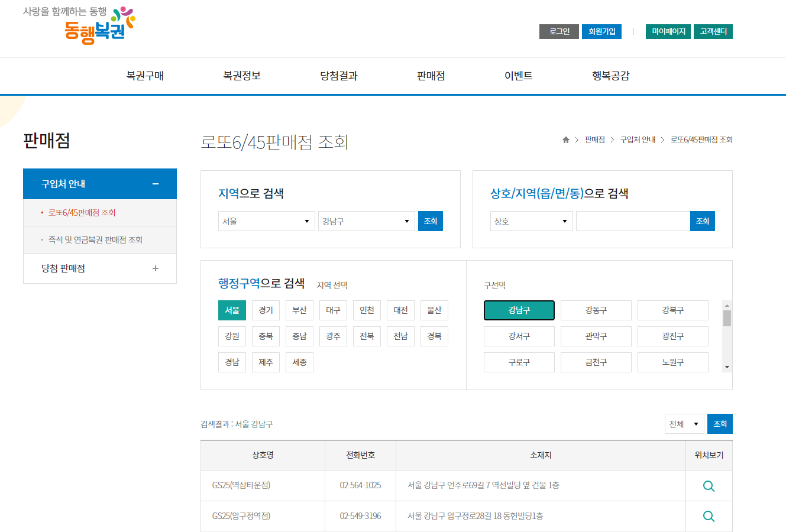Select the 인천 region button
The height and width of the screenshot is (532, 786).
tap(367, 310)
